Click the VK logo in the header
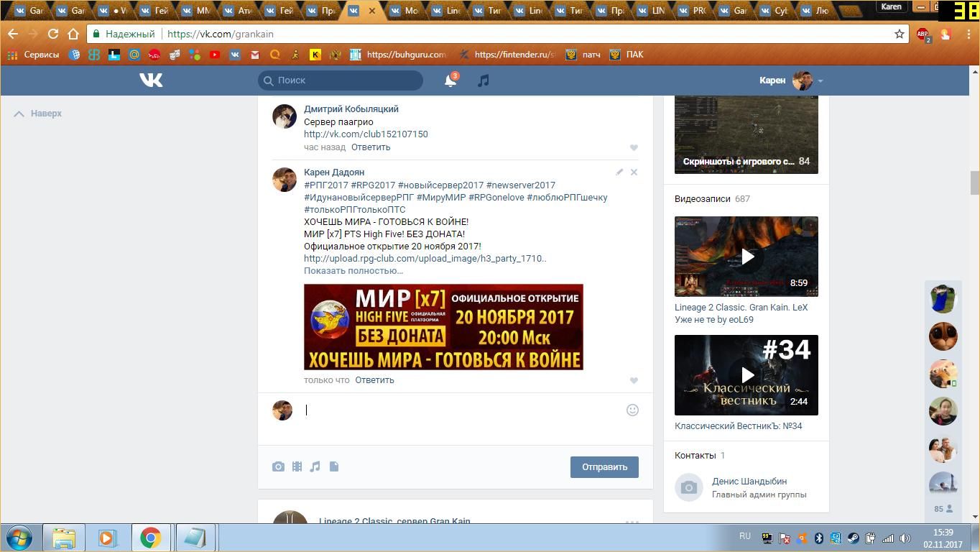 click(151, 80)
